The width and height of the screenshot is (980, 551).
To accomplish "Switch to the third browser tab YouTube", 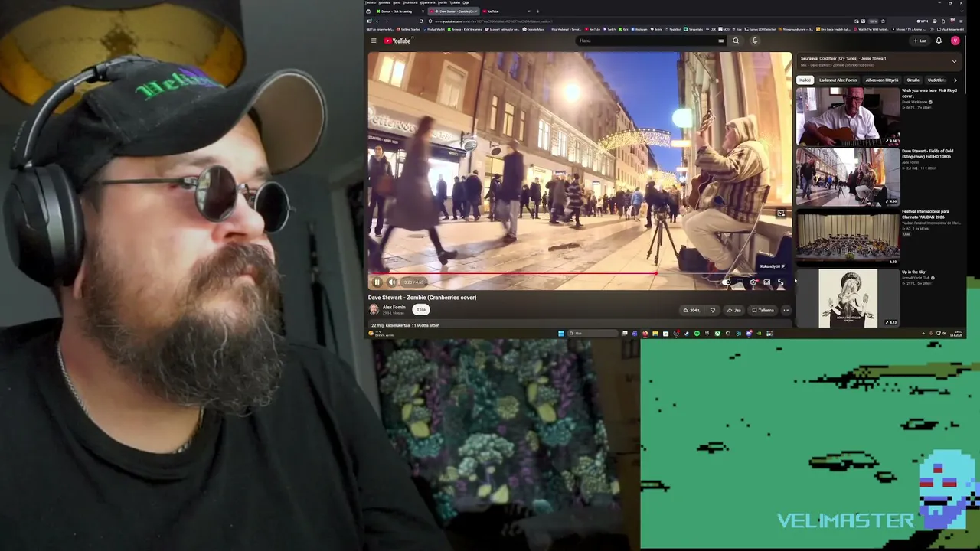I will 506,11.
